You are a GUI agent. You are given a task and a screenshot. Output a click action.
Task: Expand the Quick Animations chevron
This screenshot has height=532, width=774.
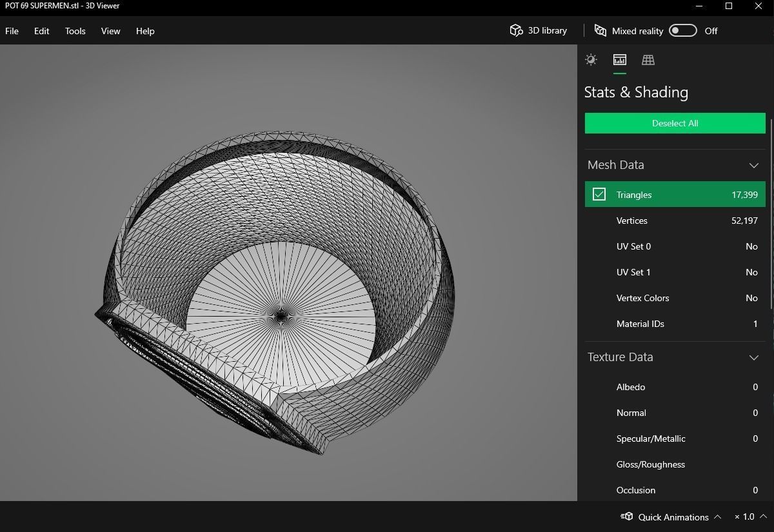tap(717, 517)
